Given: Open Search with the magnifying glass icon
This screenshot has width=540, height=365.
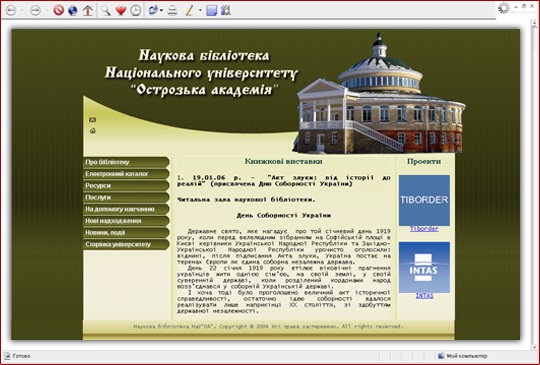Looking at the screenshot, I should (x=106, y=10).
